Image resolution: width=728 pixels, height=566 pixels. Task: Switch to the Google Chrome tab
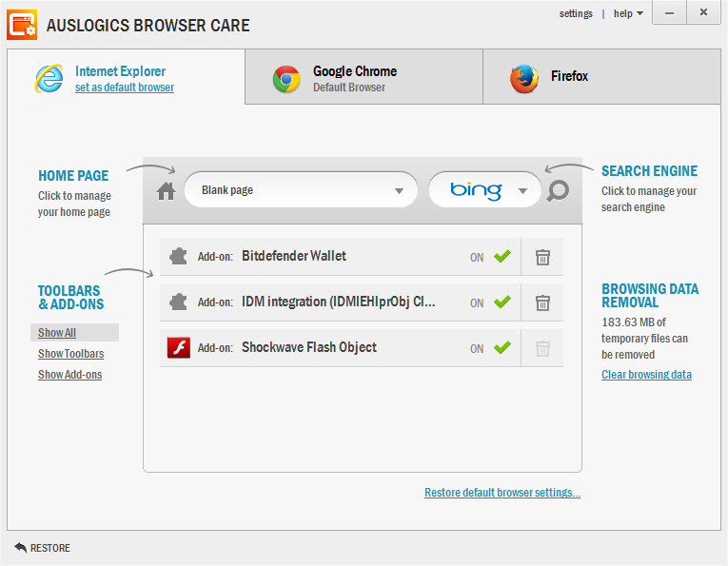[x=364, y=77]
